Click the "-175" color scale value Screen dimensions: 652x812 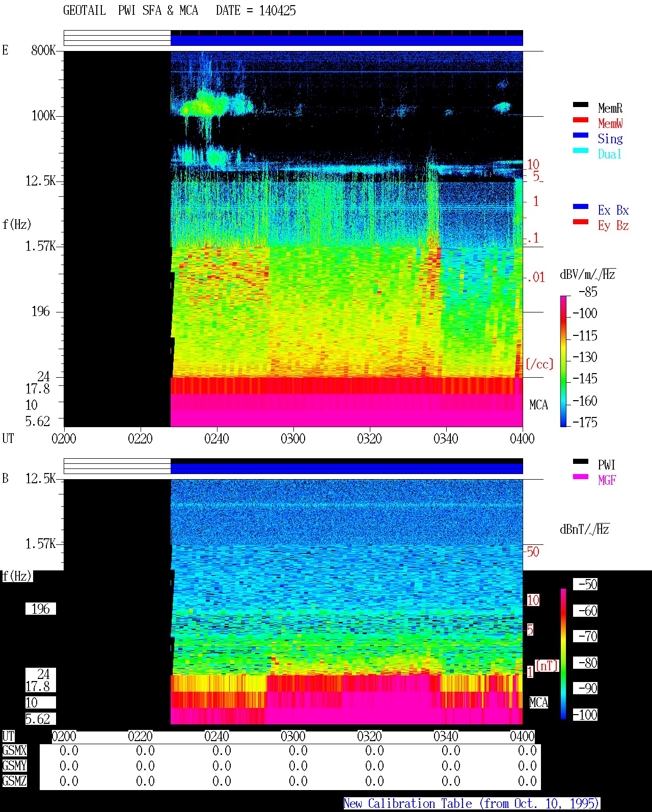[x=585, y=423]
